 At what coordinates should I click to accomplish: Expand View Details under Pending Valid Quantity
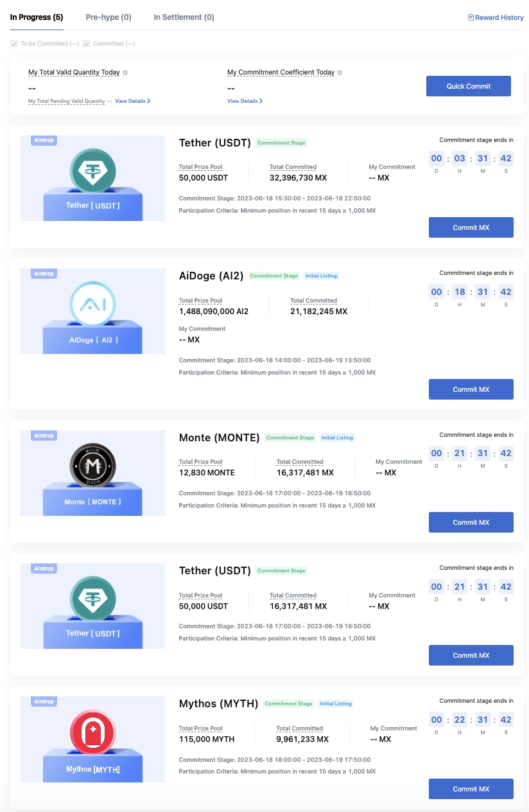(x=133, y=101)
